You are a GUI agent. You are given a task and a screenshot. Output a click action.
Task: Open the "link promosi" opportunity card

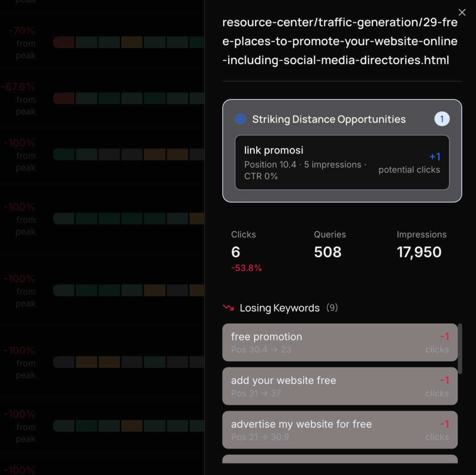(342, 162)
